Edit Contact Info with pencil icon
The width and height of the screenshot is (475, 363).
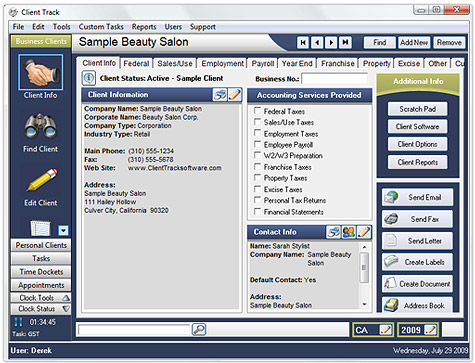pos(364,232)
